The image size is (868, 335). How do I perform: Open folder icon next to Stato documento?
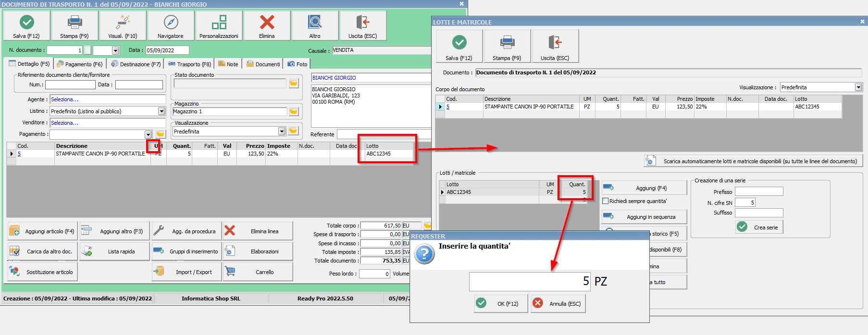coord(294,84)
